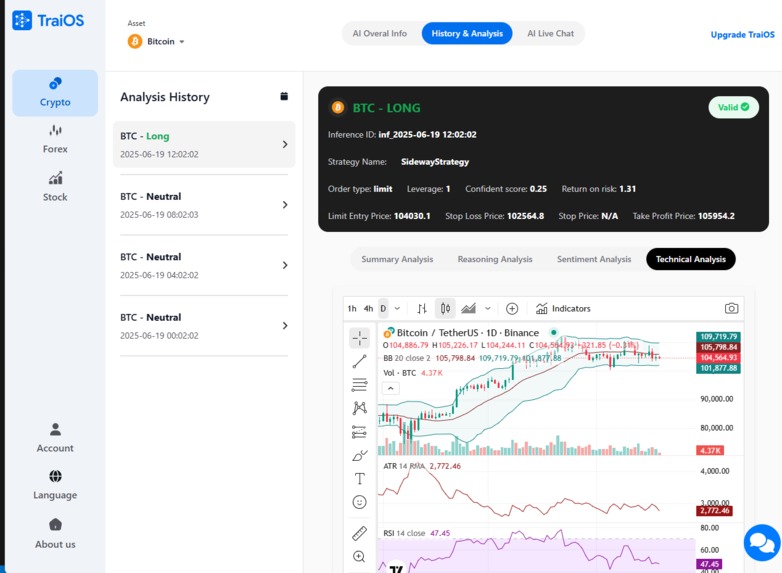Click the SidewayStrategy strategy name
Viewport: 782px width, 573px height.
pyautogui.click(x=435, y=162)
